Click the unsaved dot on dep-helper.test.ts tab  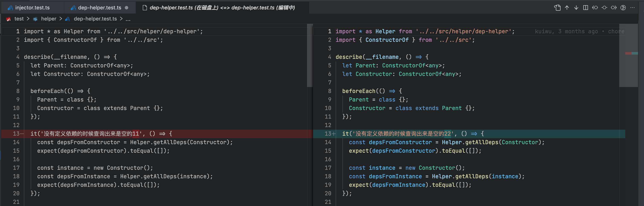pos(126,8)
